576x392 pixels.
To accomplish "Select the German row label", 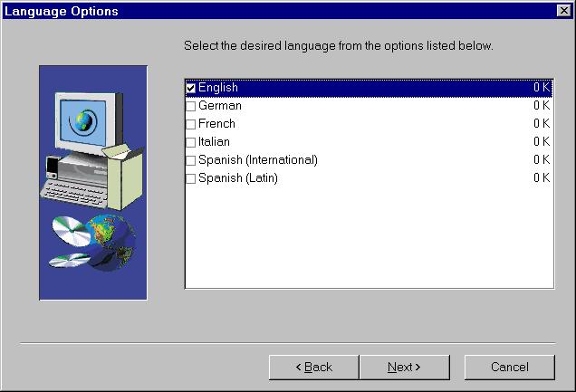I will point(220,106).
